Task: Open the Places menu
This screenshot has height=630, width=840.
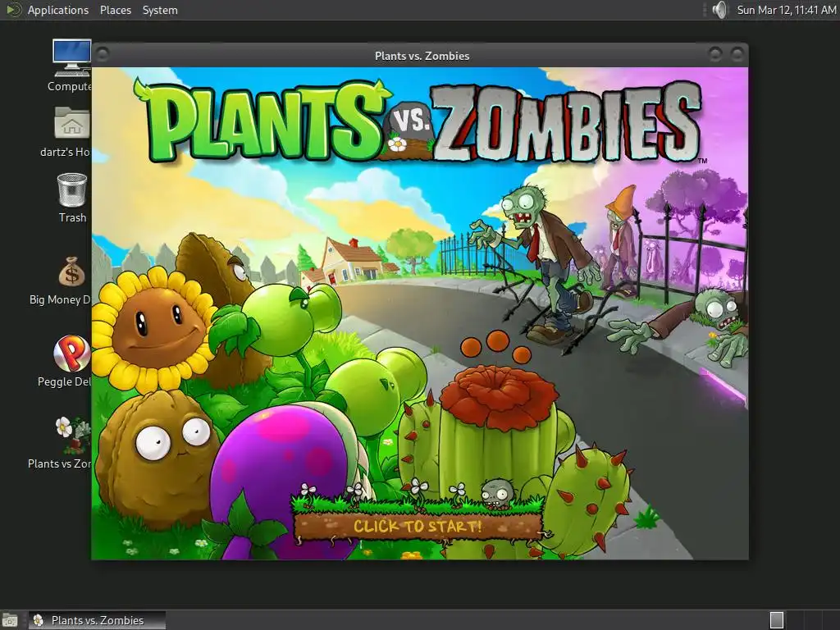Action: [x=115, y=10]
